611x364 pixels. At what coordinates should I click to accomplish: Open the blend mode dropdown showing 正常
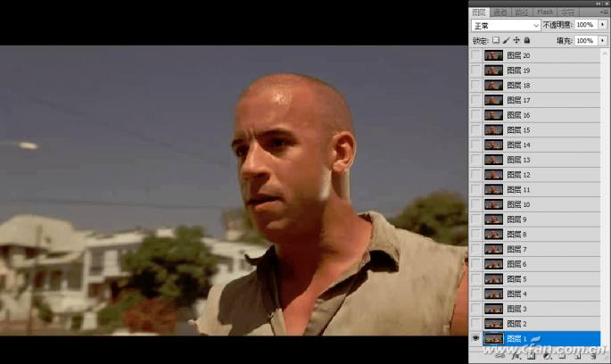(x=506, y=25)
